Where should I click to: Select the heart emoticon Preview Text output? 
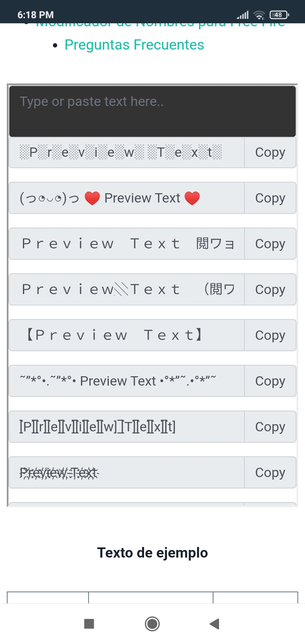pos(126,198)
